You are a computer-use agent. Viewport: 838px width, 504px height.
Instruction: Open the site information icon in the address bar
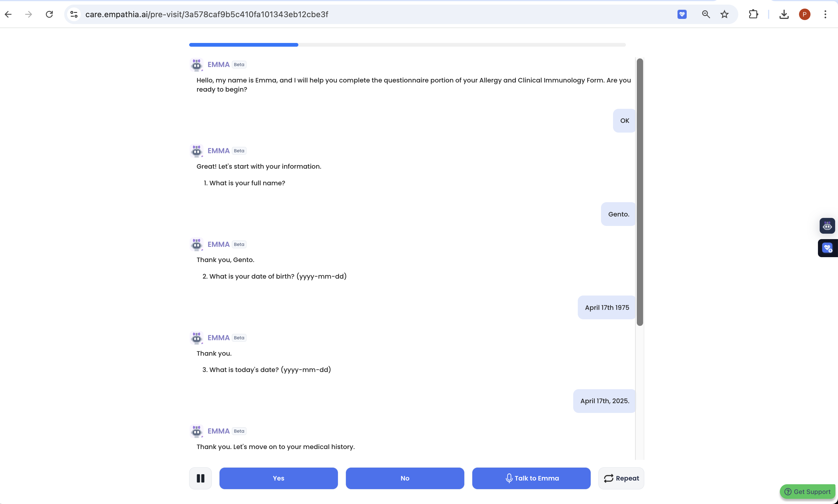click(x=74, y=14)
